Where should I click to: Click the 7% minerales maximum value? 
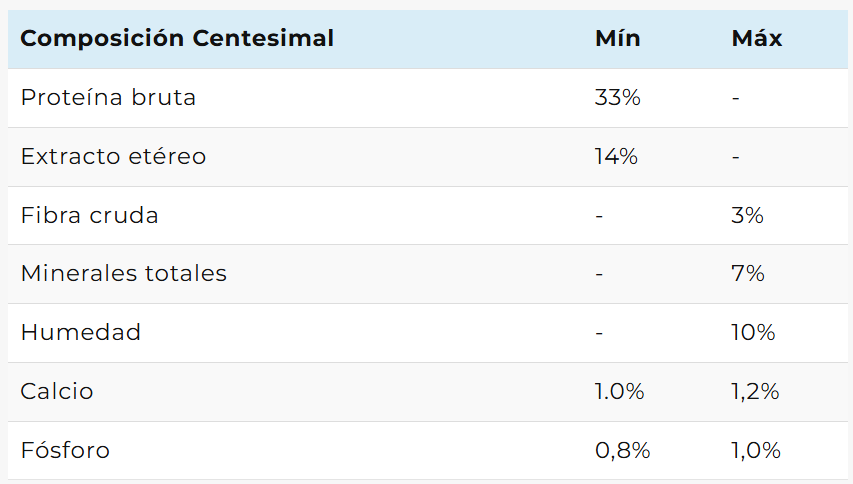click(748, 273)
